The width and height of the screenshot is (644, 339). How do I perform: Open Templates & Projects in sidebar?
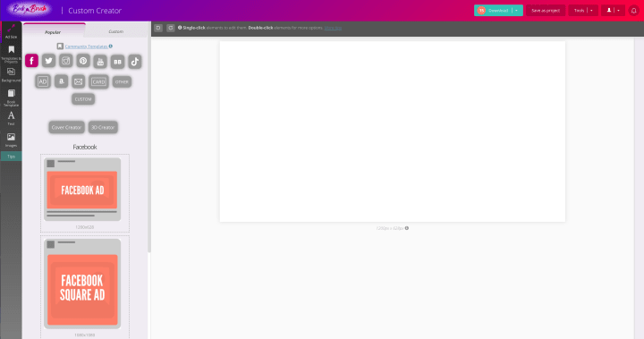pyautogui.click(x=11, y=54)
